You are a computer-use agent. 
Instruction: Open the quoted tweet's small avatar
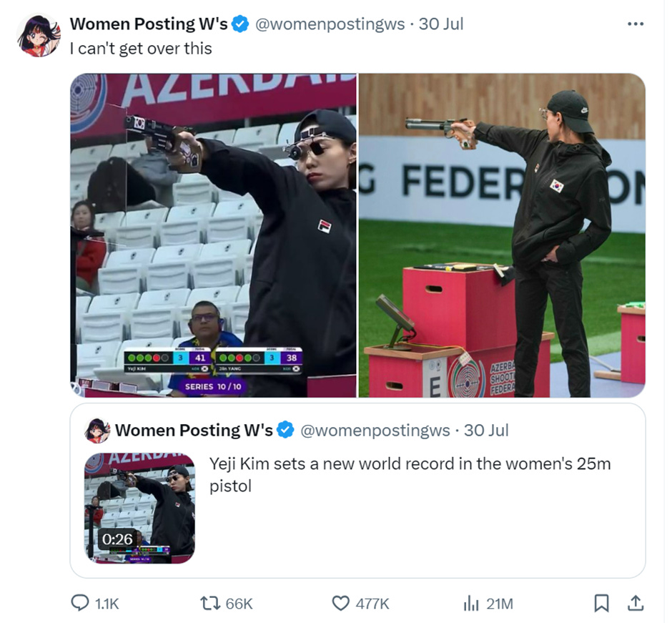[x=98, y=430]
